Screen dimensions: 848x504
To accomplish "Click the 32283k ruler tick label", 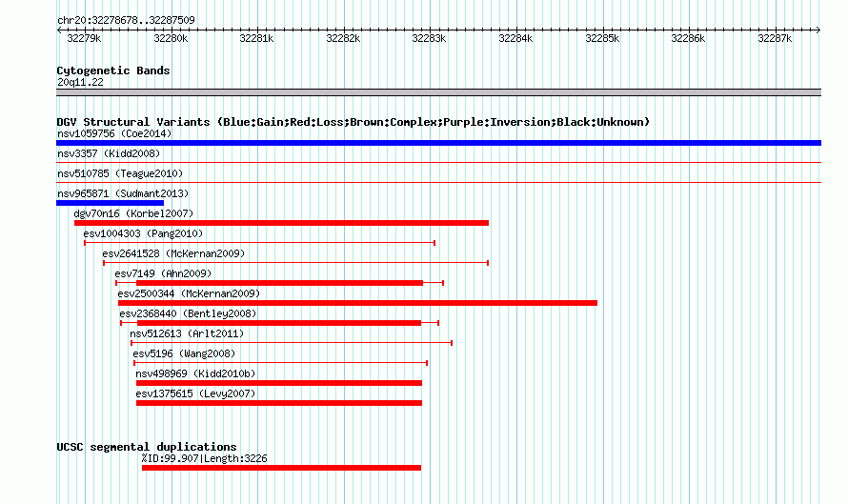I will pyautogui.click(x=429, y=38).
